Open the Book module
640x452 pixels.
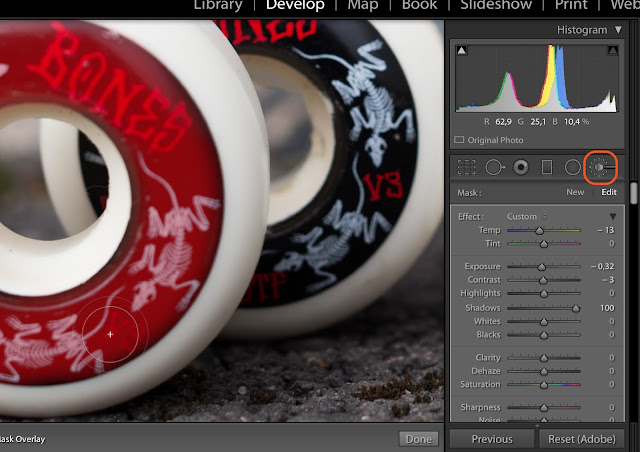419,5
